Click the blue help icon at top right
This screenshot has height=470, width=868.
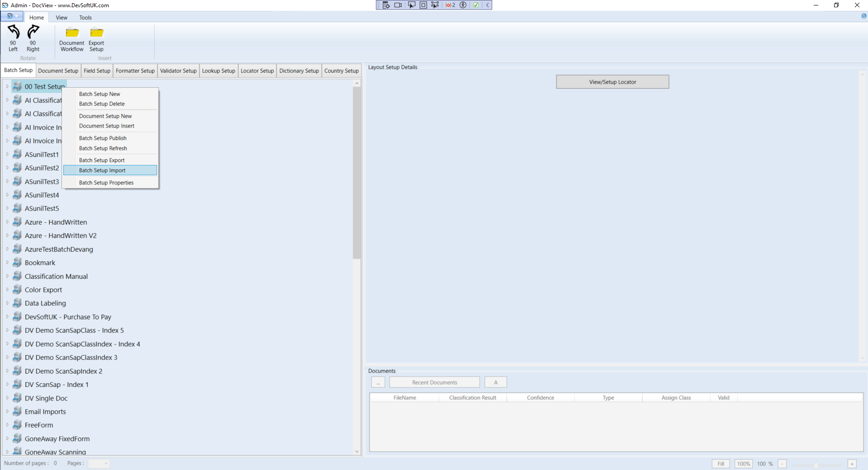point(863,16)
